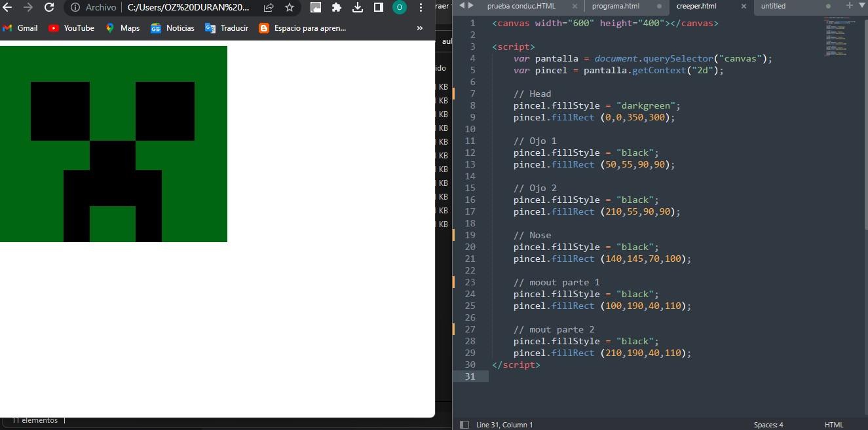This screenshot has width=868, height=430.
Task: Click the <canvas> tag on line 1
Action: click(x=605, y=23)
